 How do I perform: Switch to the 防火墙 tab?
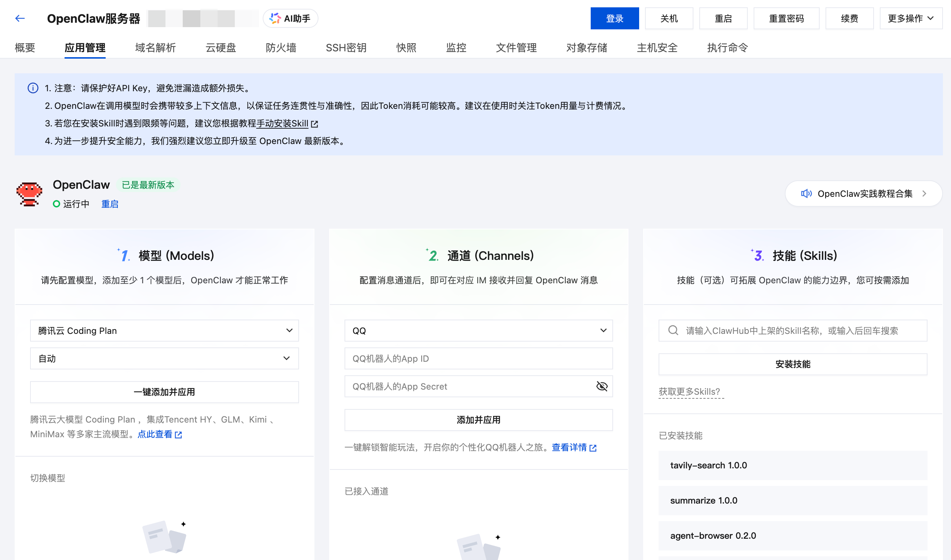[x=281, y=48]
